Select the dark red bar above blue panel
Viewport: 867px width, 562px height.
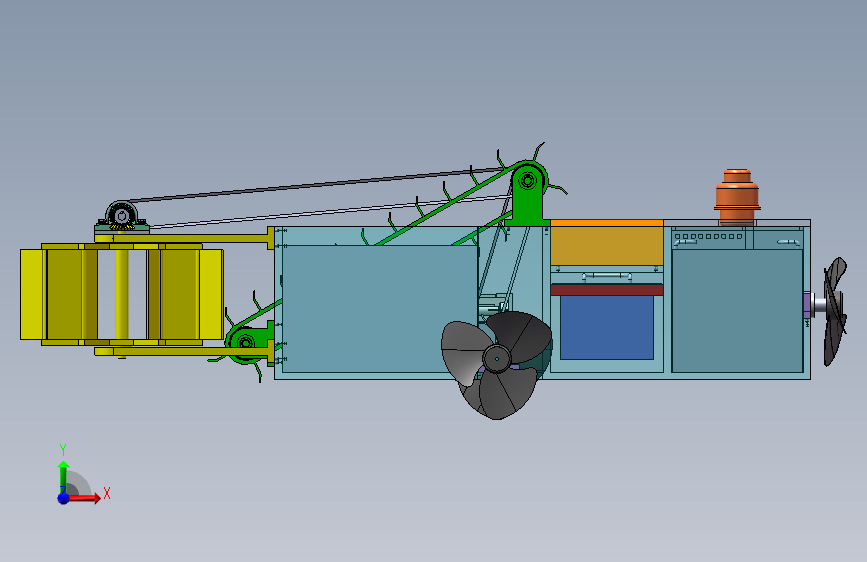tap(607, 289)
